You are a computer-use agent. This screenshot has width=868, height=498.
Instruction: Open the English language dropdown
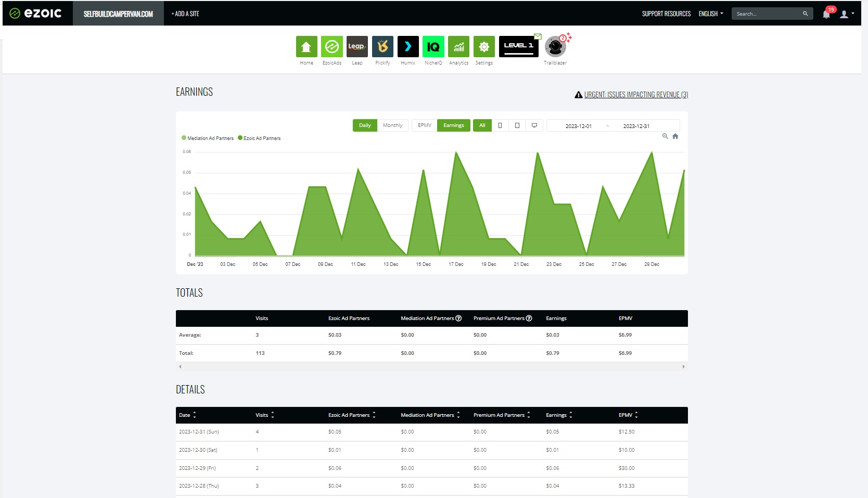pos(711,14)
